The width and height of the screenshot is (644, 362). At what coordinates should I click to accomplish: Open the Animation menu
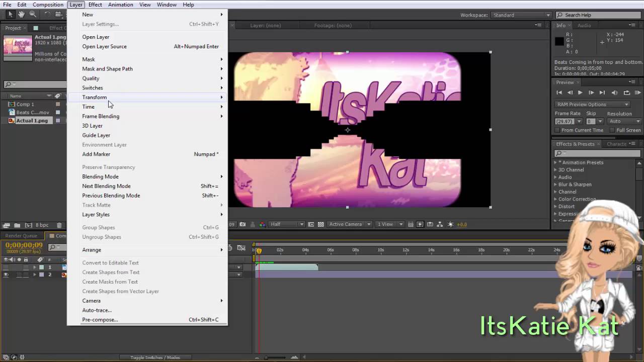121,5
